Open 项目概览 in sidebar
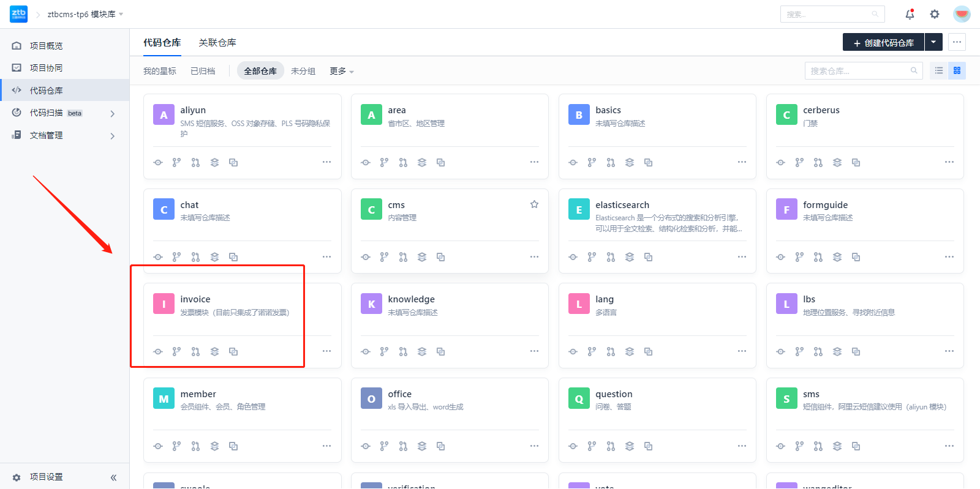980x489 pixels. click(64, 46)
